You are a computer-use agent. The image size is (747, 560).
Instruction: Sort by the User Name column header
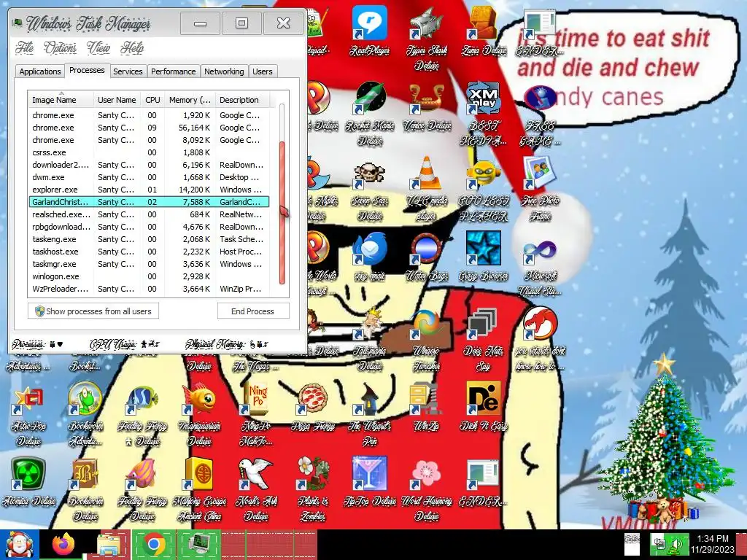click(x=117, y=100)
